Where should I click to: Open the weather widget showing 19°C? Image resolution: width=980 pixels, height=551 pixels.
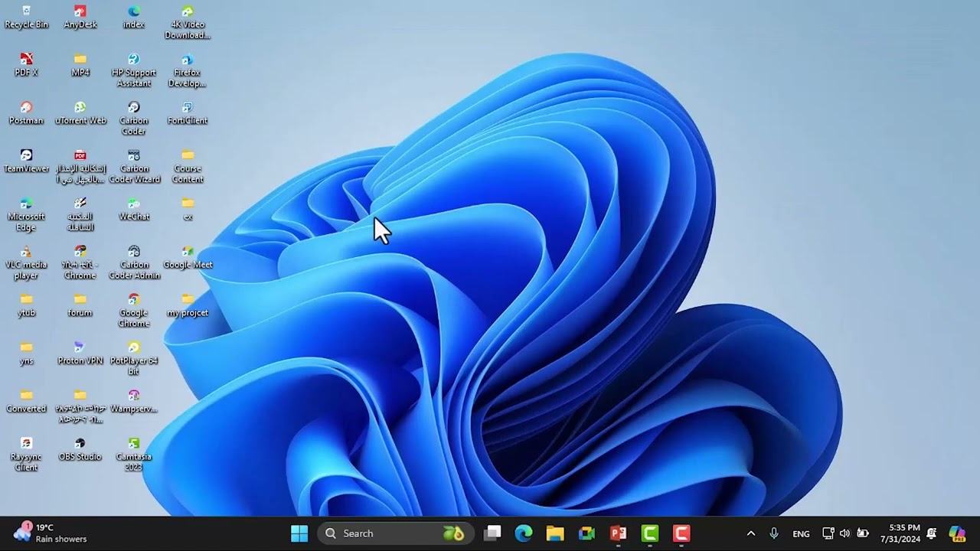click(51, 533)
